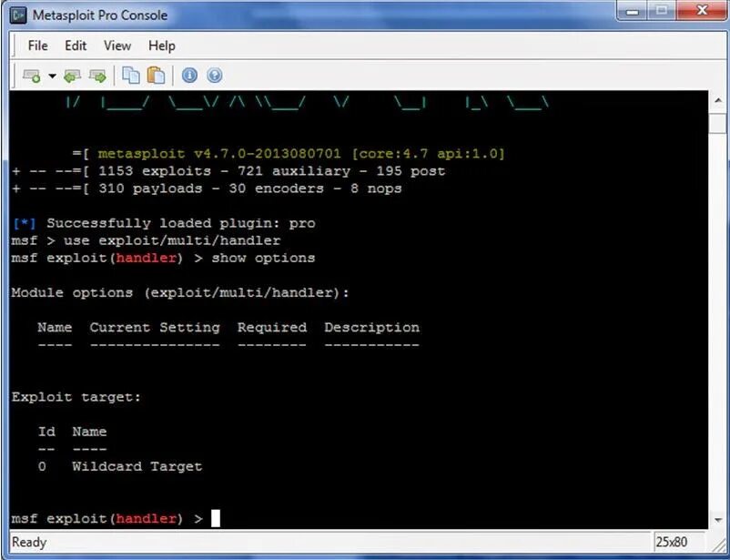The height and width of the screenshot is (560, 730).
Task: Click the 'Ready' status bar text
Action: (29, 543)
